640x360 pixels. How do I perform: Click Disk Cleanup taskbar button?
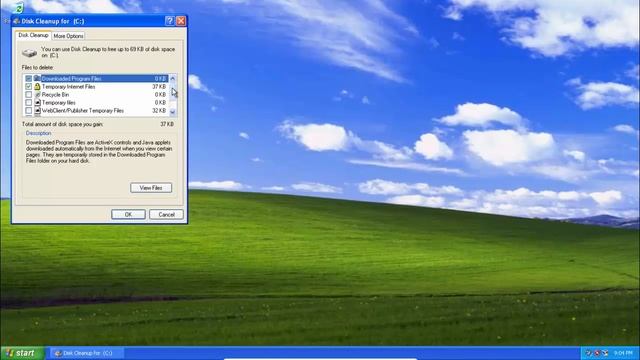tap(86, 353)
